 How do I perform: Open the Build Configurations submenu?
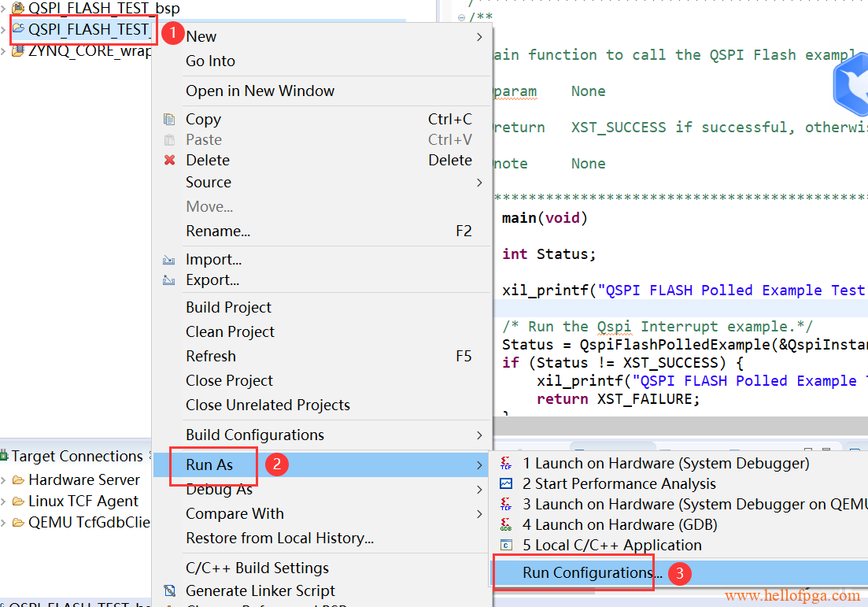tap(479, 435)
